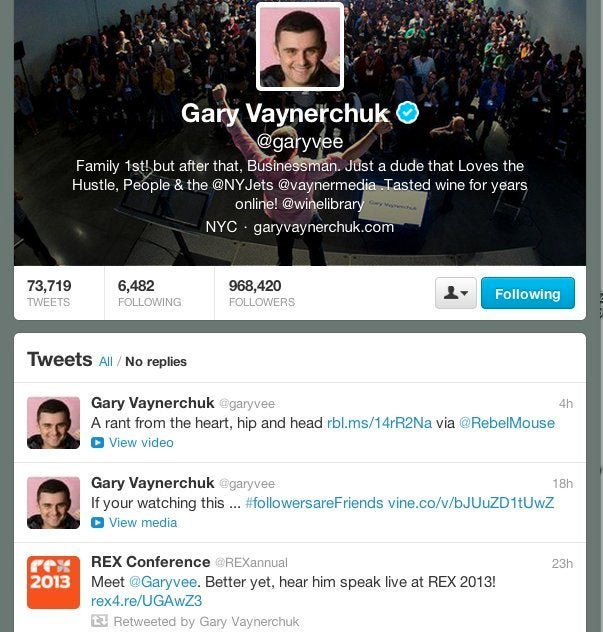The height and width of the screenshot is (632, 603).
Task: Click Gary's avatar on the 4h tweet
Action: click(53, 423)
